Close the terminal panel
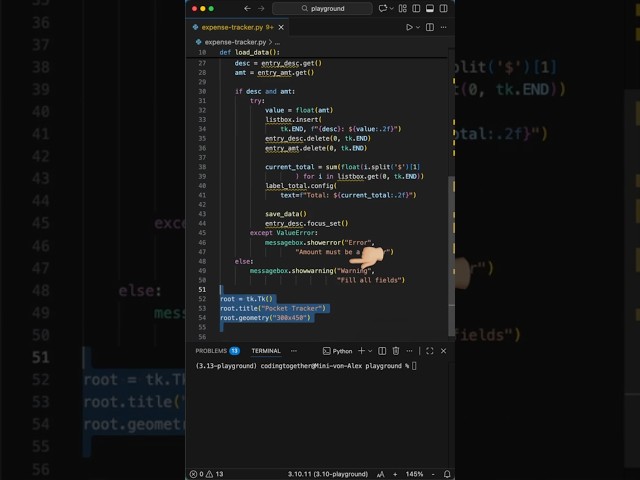 point(444,351)
